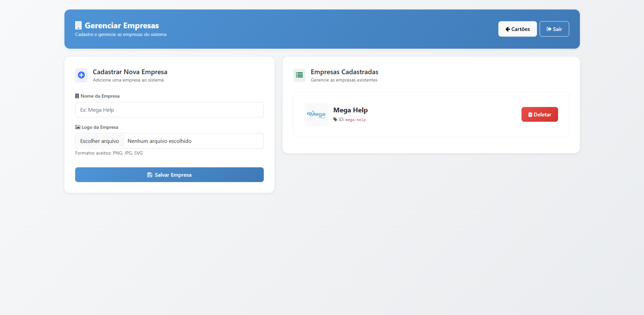Screen dimensions: 644x315
Task: Click the trash icon in the Deletar button
Action: coord(530,115)
